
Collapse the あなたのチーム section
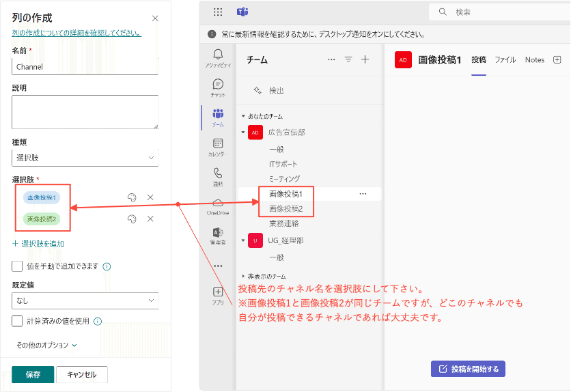pyautogui.click(x=244, y=117)
